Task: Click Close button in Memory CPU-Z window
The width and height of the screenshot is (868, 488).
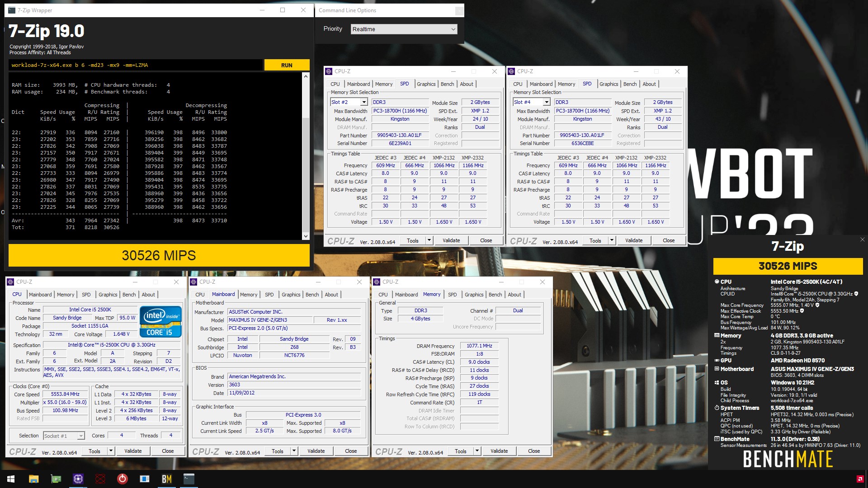Action: 534,451
